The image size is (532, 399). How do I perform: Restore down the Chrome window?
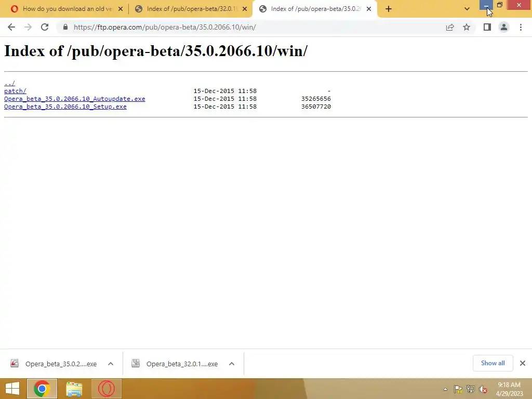click(499, 5)
